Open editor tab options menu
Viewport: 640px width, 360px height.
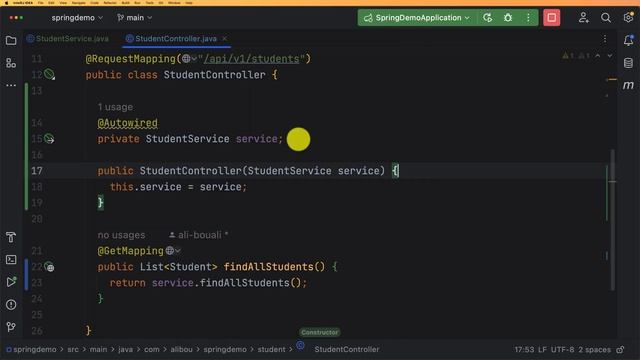(x=605, y=39)
